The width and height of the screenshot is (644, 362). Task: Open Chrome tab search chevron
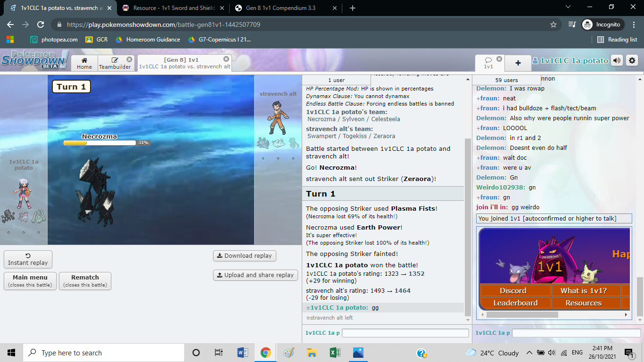point(568,7)
